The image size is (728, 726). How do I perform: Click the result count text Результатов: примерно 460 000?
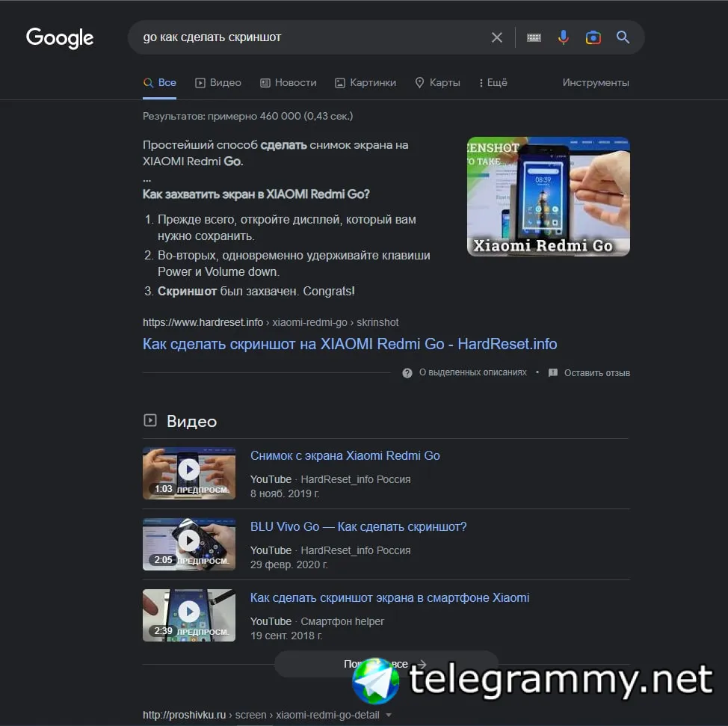pyautogui.click(x=247, y=116)
